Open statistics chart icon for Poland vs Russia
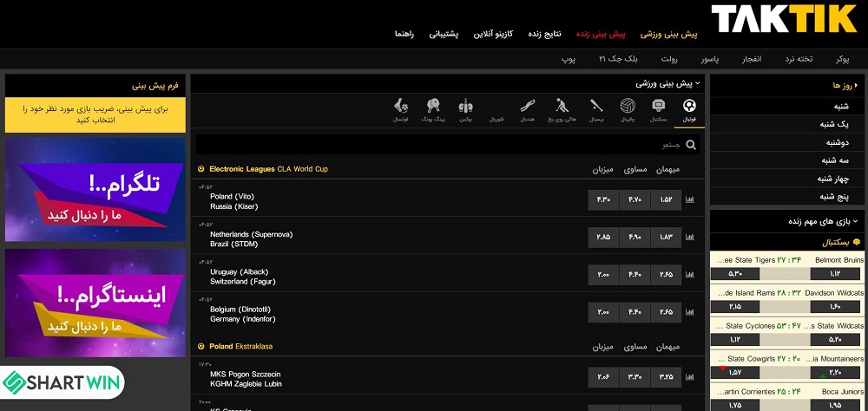This screenshot has width=868, height=411. (690, 199)
